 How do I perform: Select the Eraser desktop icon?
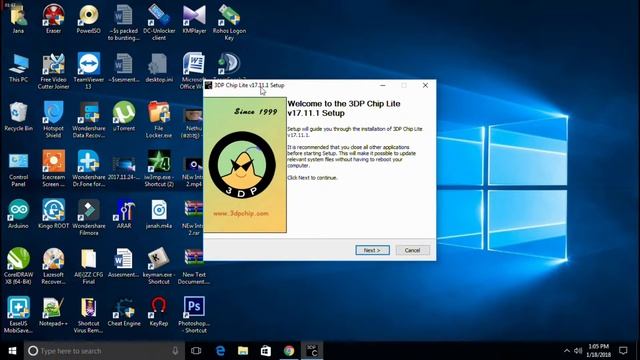pos(53,18)
